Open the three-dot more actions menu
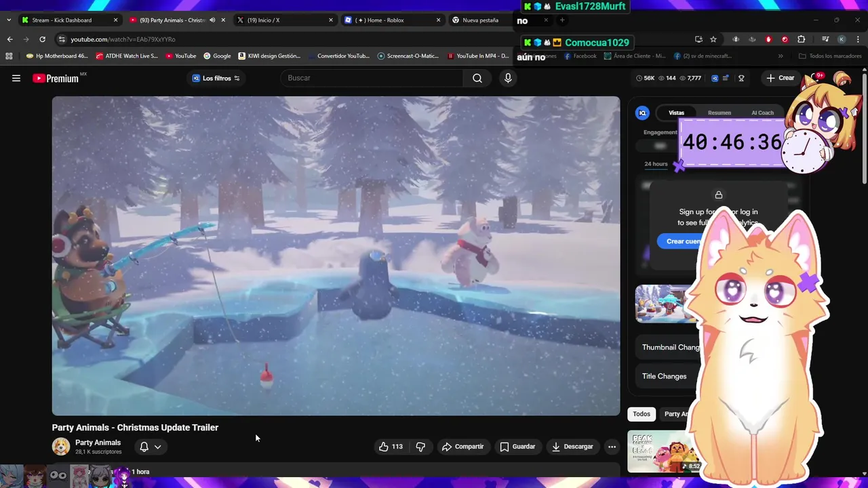Screen dimensions: 868x488 [612, 447]
